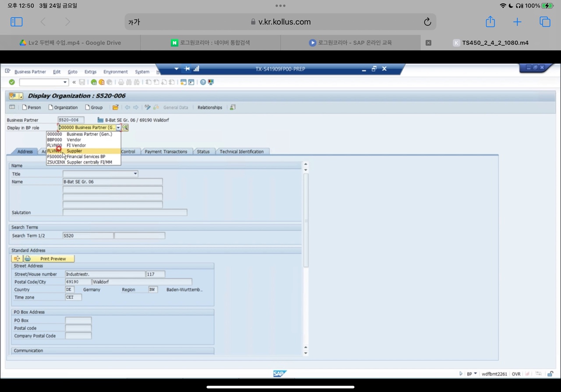The height and width of the screenshot is (392, 561).
Task: Tap the Safari tab overview icon
Action: coord(545,22)
